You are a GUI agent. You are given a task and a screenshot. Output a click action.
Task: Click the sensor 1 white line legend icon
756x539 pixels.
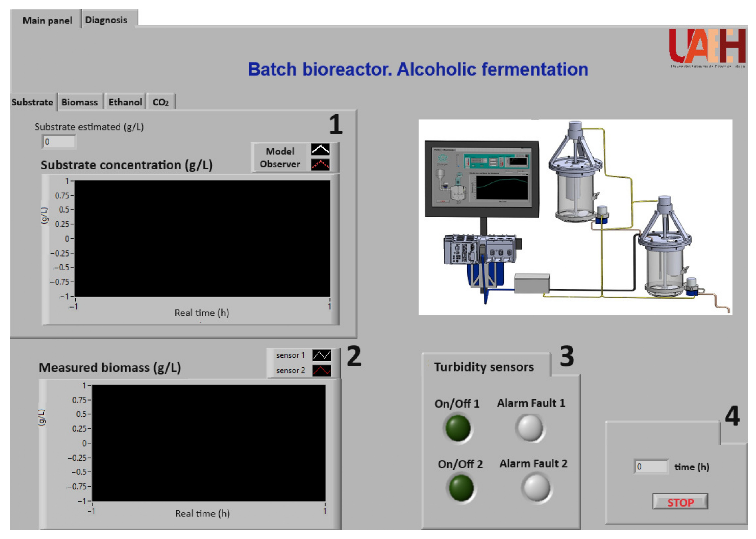tap(321, 355)
